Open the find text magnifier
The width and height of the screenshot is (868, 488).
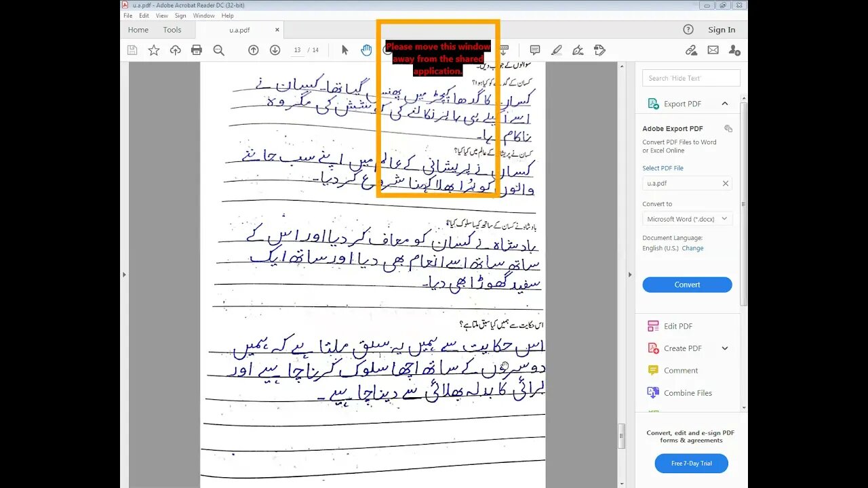click(x=218, y=50)
